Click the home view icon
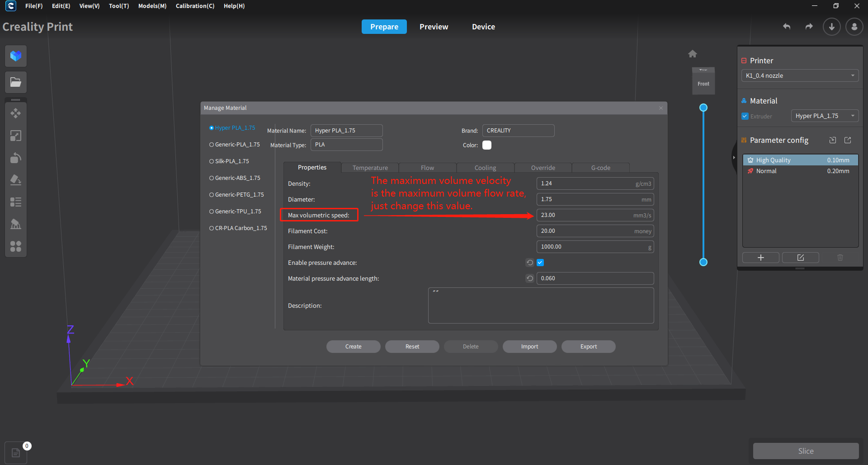 click(693, 54)
